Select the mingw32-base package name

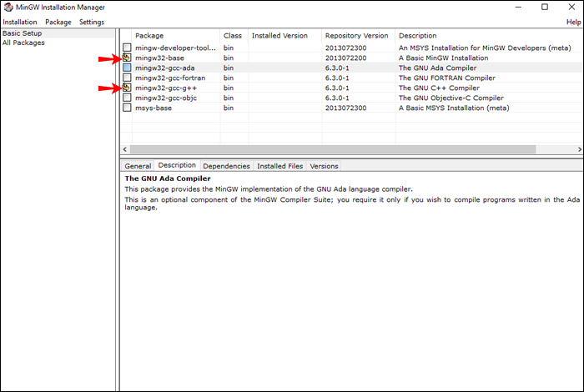[x=159, y=58]
